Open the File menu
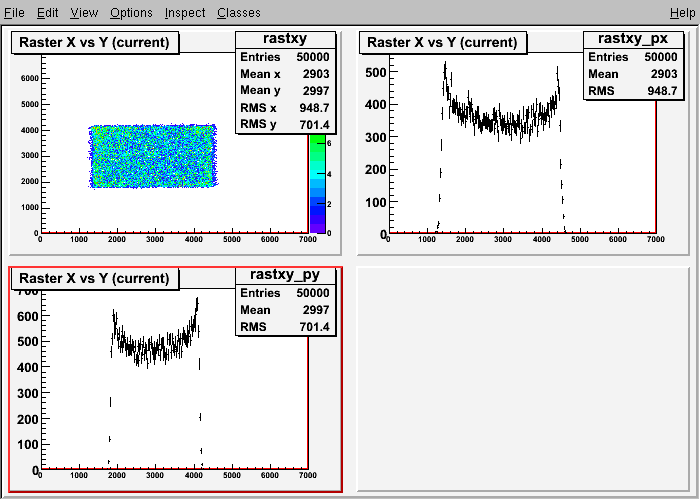This screenshot has height=500, width=700. [x=14, y=13]
